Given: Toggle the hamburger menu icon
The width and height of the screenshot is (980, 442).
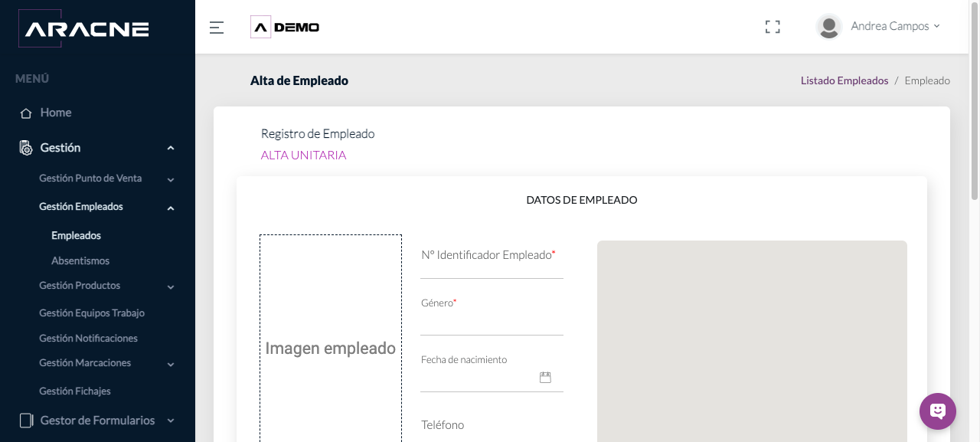Looking at the screenshot, I should click(217, 28).
